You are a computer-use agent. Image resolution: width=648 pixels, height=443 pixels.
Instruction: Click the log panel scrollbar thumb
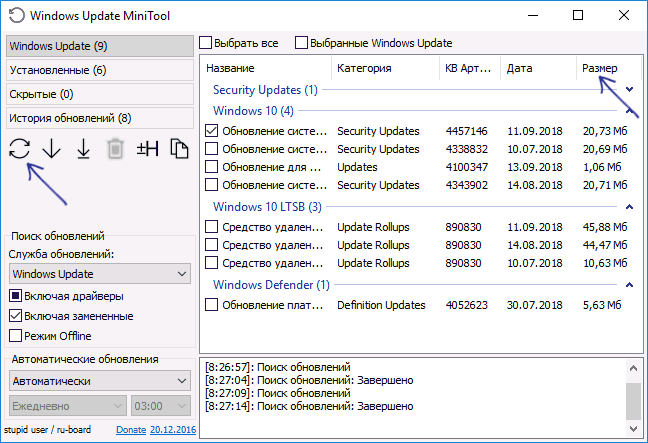[x=633, y=401]
